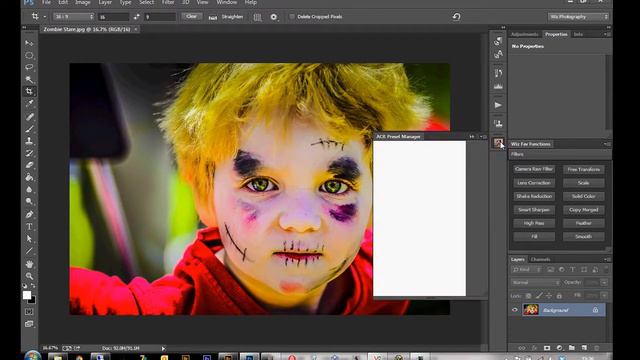Select the Healing Brush tool

point(29,117)
